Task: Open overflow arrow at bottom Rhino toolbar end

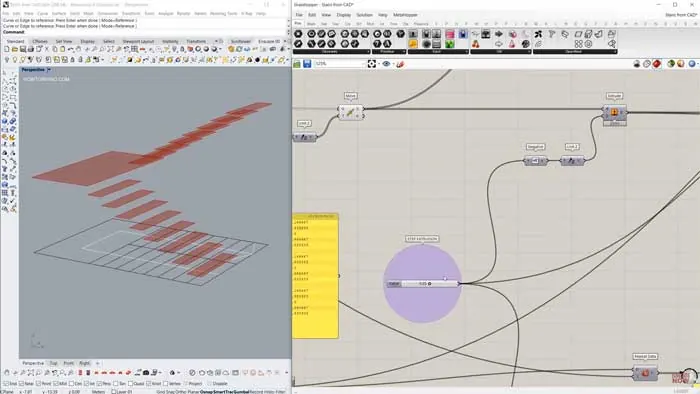Action: pyautogui.click(x=286, y=373)
